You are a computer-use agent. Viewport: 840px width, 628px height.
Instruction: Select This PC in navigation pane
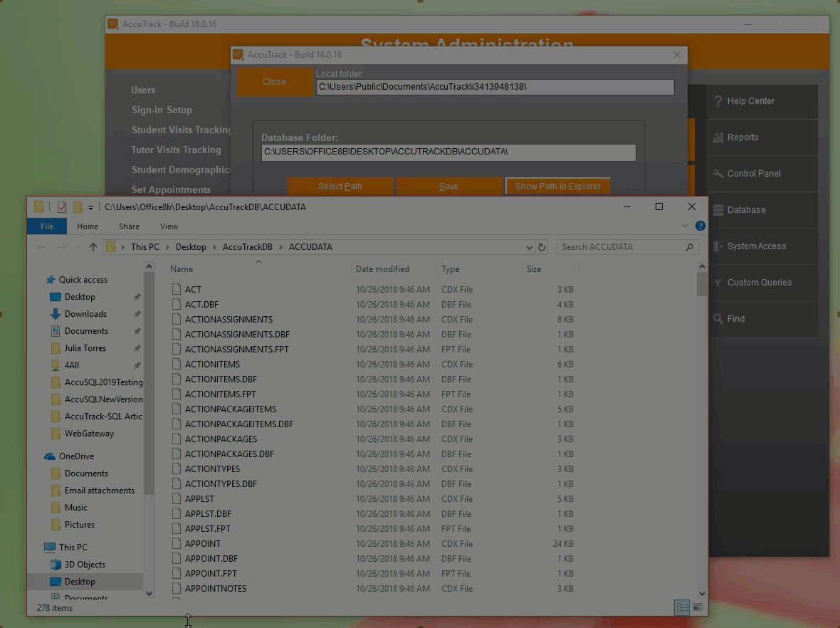[x=73, y=548]
